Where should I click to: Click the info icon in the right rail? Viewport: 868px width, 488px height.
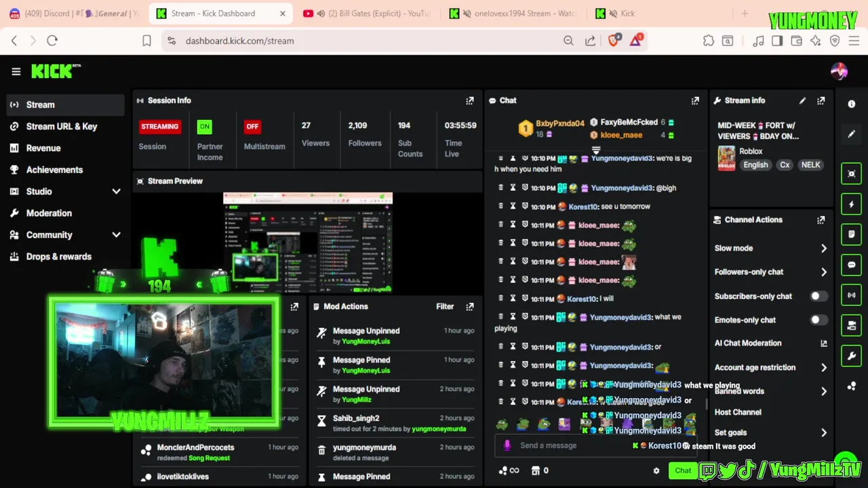(x=852, y=104)
